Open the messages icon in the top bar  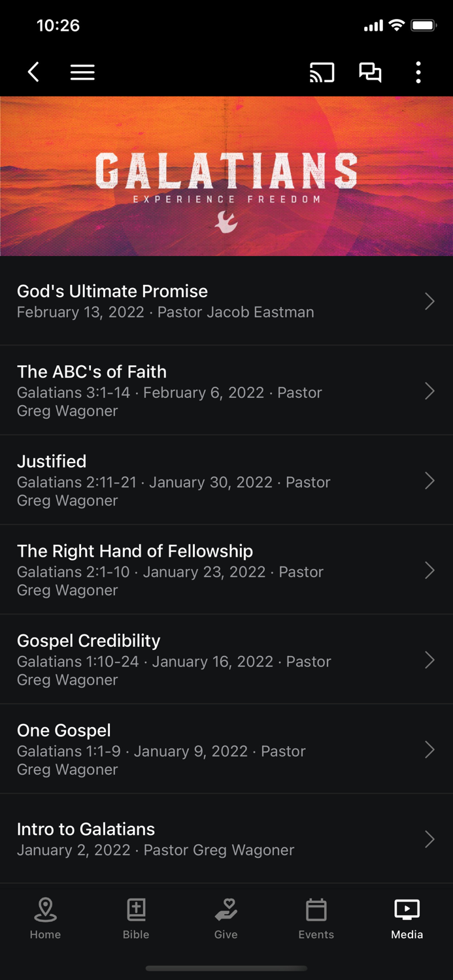pos(370,73)
